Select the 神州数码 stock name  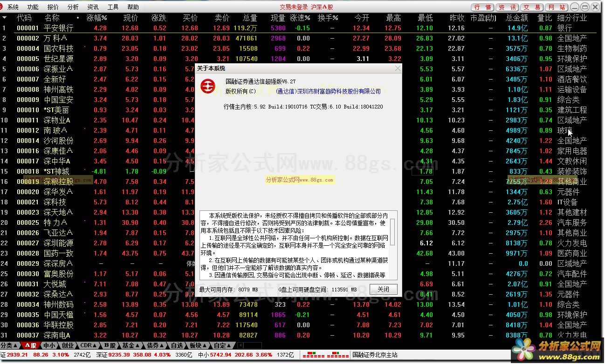click(x=59, y=304)
